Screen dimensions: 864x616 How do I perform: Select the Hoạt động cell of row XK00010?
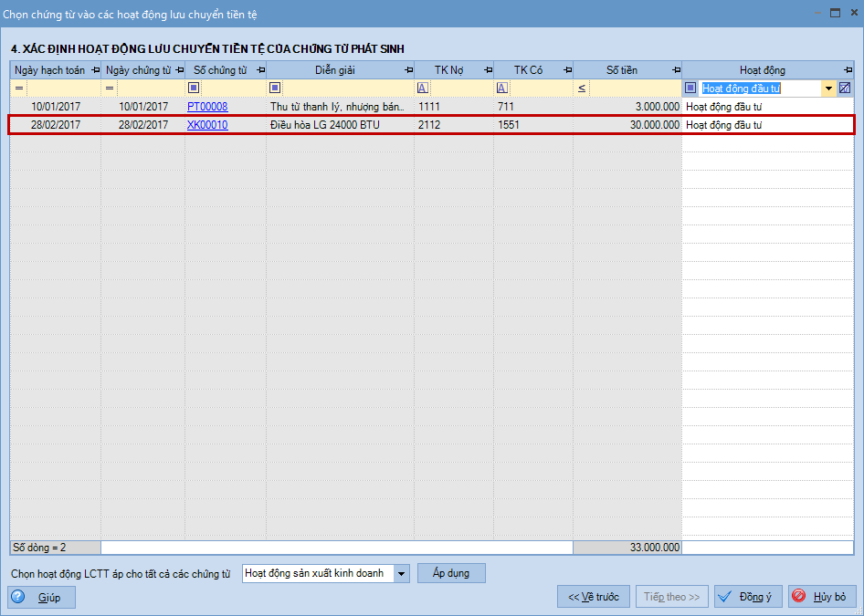tap(767, 125)
